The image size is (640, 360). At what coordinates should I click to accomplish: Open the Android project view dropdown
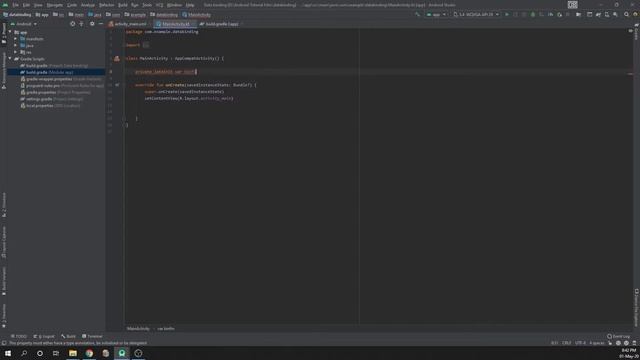pyautogui.click(x=24, y=24)
